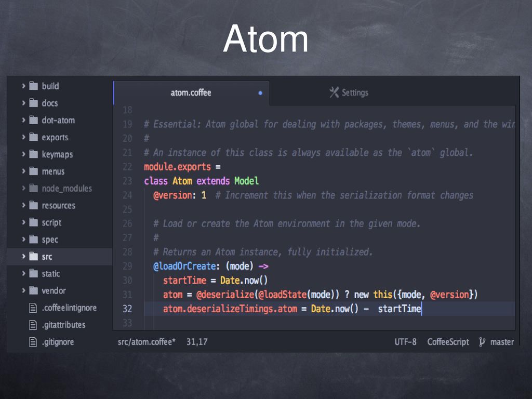Expand the keymaps folder chevron
Viewport: 532px width, 399px height.
pos(23,154)
